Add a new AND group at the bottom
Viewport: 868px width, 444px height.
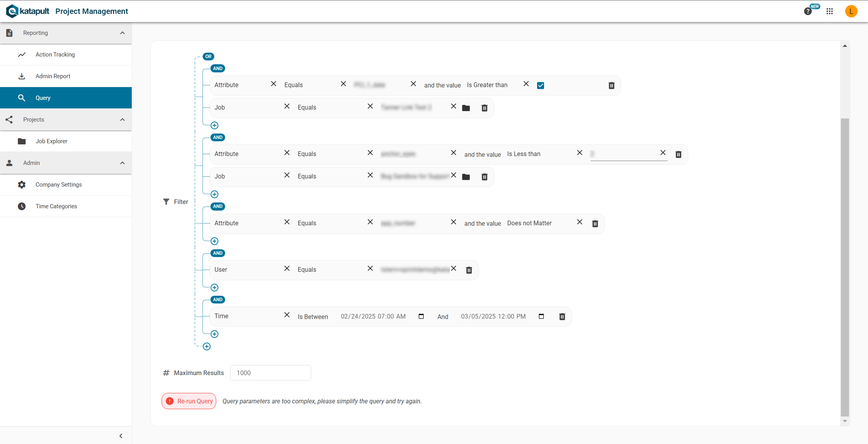point(207,346)
